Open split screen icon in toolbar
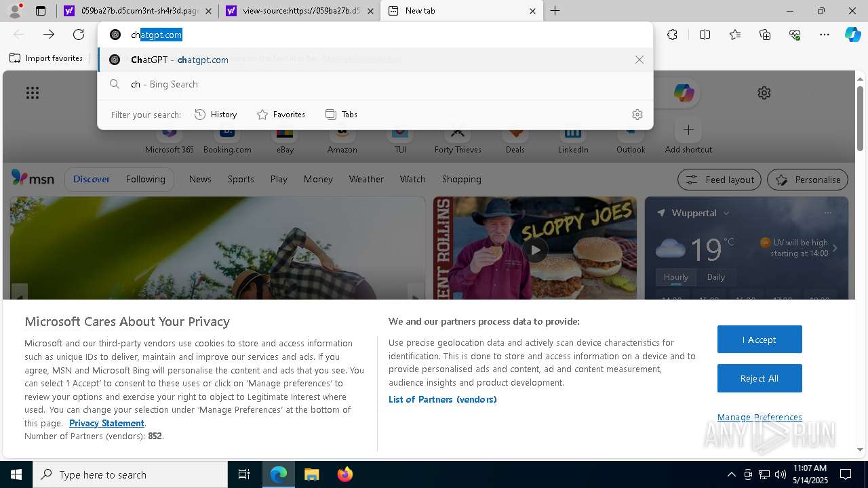 coord(705,35)
